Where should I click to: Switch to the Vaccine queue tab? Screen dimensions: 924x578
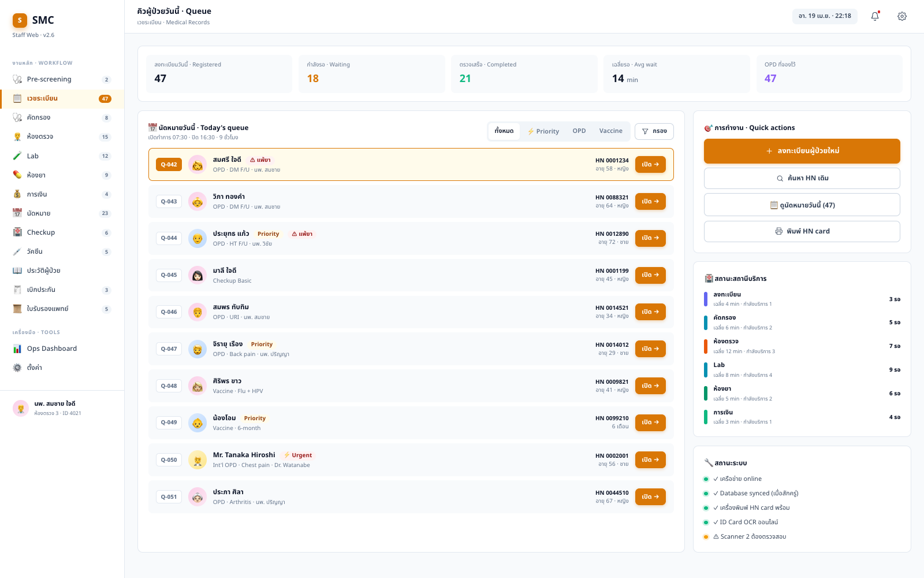pos(611,131)
